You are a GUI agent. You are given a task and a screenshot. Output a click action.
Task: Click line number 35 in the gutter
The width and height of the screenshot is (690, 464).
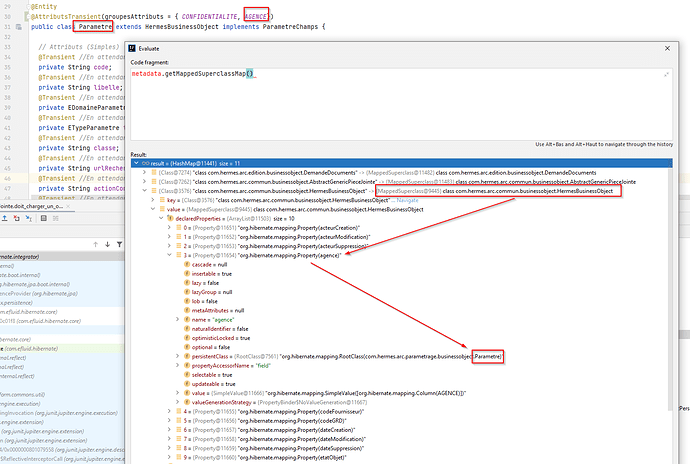7,67
